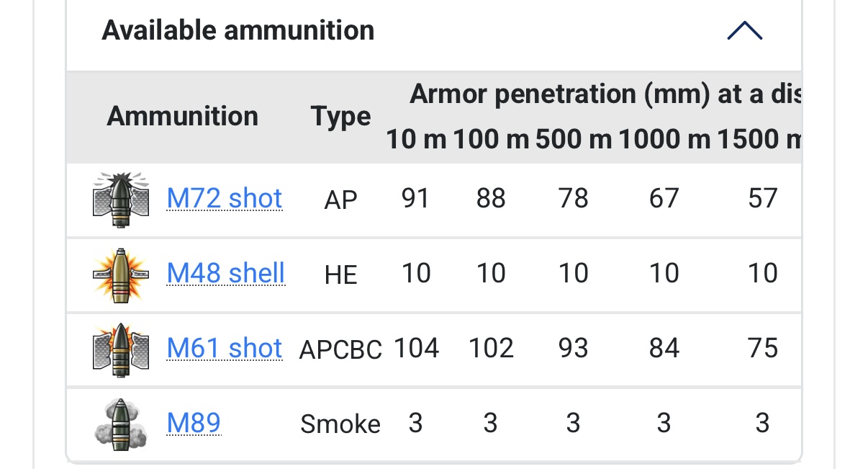Image resolution: width=868 pixels, height=469 pixels.
Task: Click the 10 m distance column header
Action: (416, 139)
